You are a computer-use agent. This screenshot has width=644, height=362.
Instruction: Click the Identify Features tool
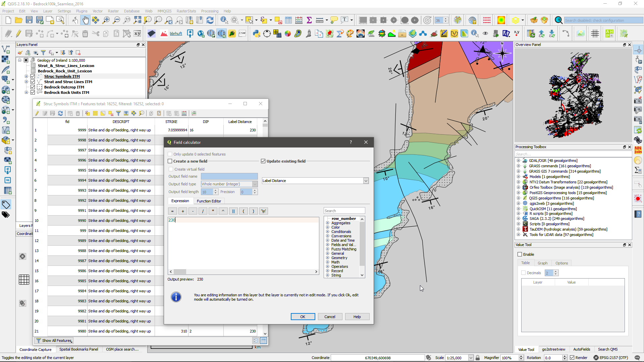pyautogui.click(x=224, y=20)
